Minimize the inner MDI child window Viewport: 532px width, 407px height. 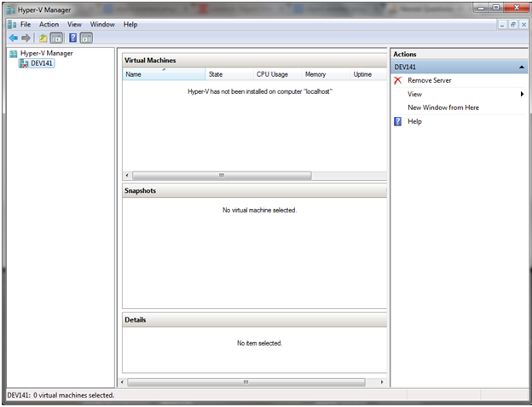tap(502, 25)
